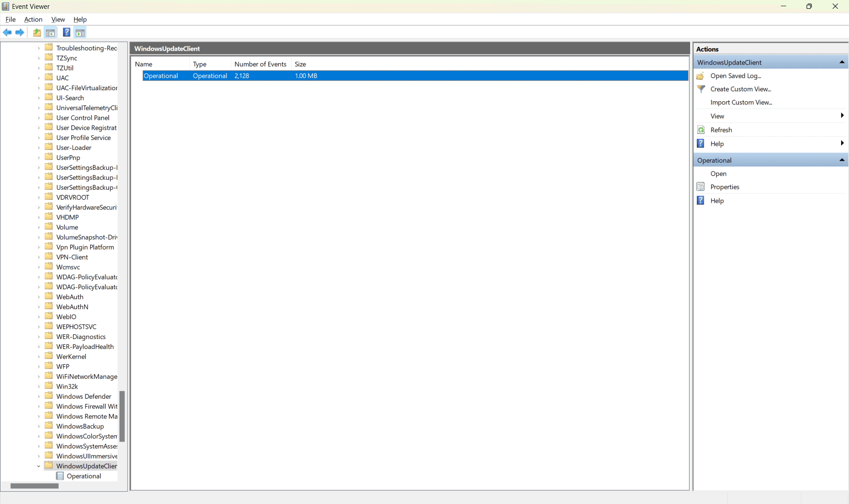Click the forward navigation arrow
This screenshot has width=849, height=504.
(x=19, y=32)
